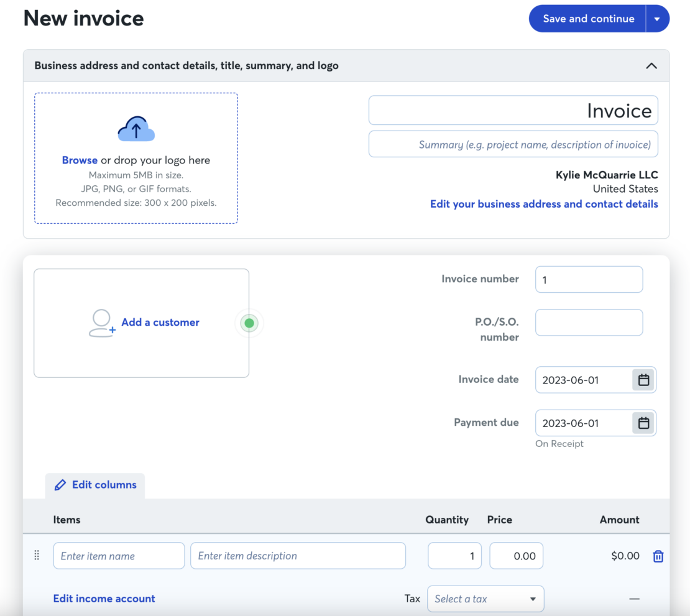Click the Add a customer person icon
Screen dimensions: 690x616
click(101, 323)
